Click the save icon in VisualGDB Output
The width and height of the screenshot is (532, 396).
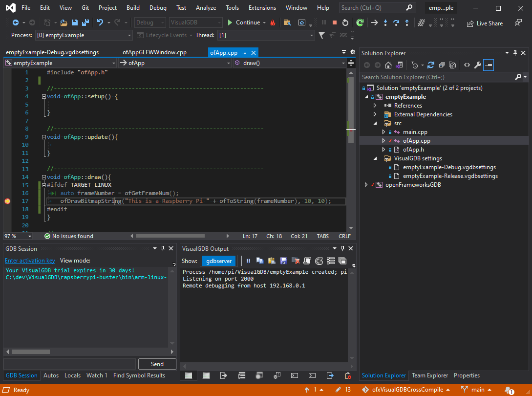(x=284, y=261)
